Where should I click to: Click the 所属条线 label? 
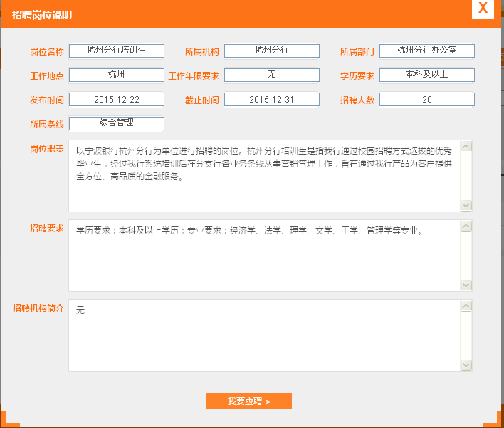[x=47, y=124]
